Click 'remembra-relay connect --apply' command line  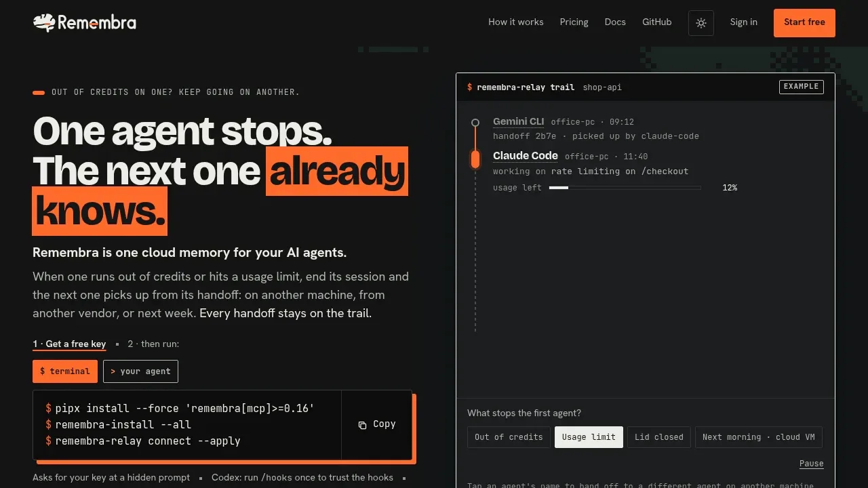click(x=143, y=441)
